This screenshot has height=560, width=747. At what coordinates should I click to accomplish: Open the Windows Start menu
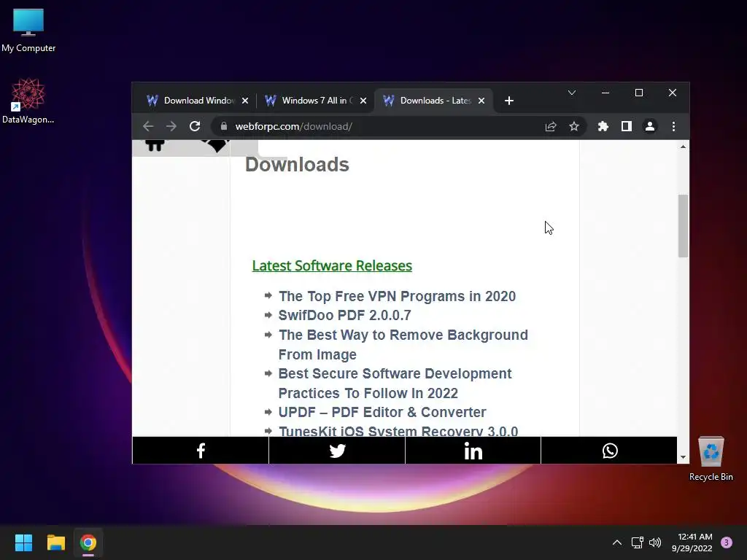23,542
